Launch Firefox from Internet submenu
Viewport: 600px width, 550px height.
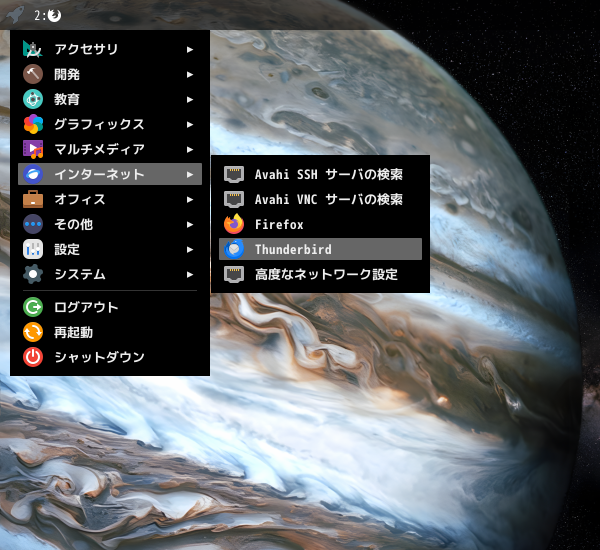(320, 224)
